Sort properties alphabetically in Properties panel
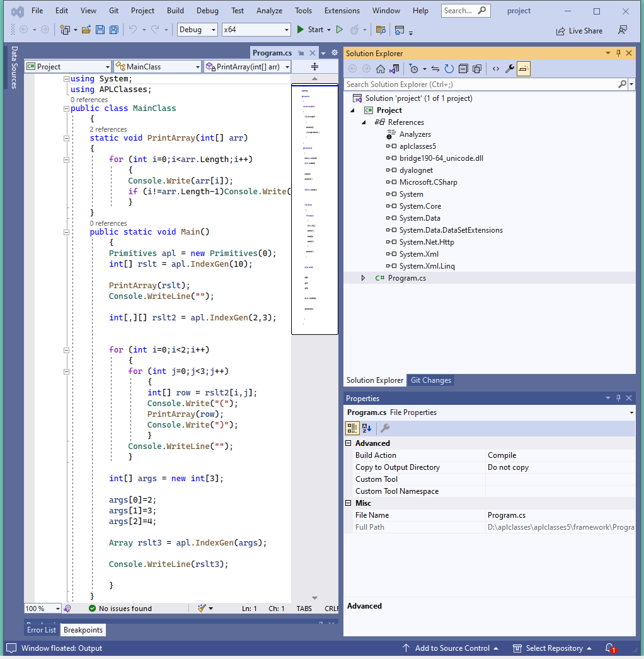 (367, 428)
